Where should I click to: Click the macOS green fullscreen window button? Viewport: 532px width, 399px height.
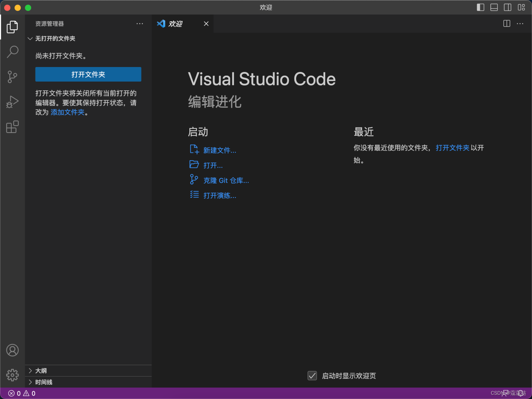[x=28, y=7]
